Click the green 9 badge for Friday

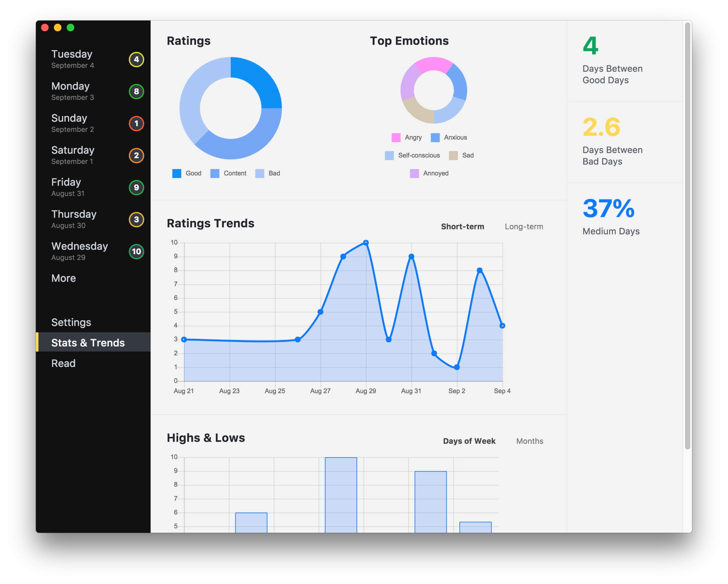pos(136,188)
